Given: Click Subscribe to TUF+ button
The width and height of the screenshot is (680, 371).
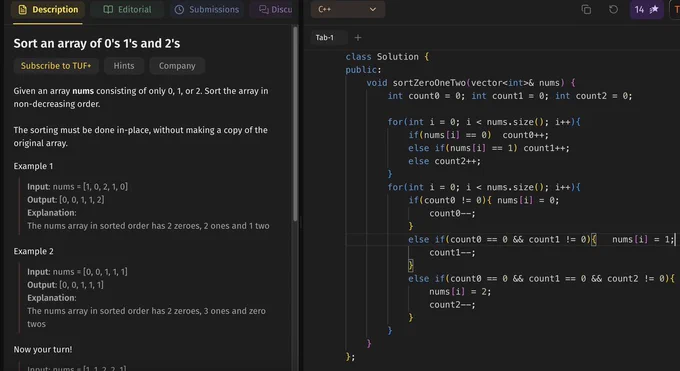Looking at the screenshot, I should (56, 66).
